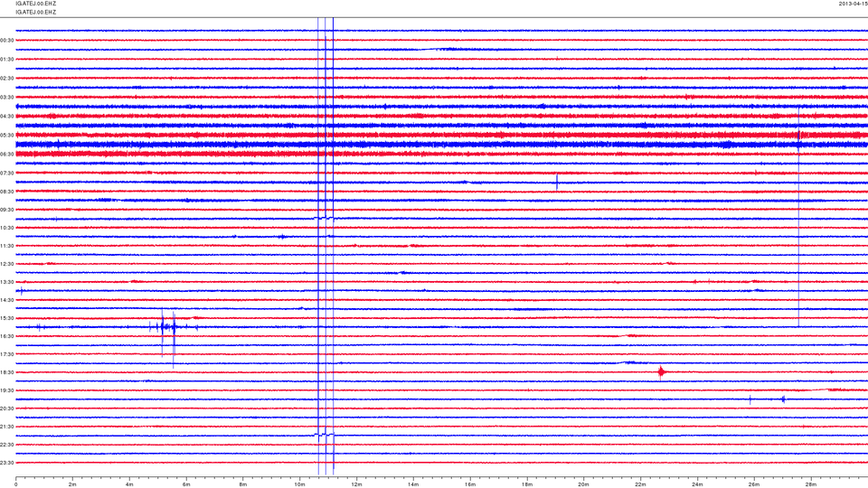Image resolution: width=868 pixels, height=488 pixels.
Task: Select the red spike near 27.5m on 05:30 trace
Action: 798,135
